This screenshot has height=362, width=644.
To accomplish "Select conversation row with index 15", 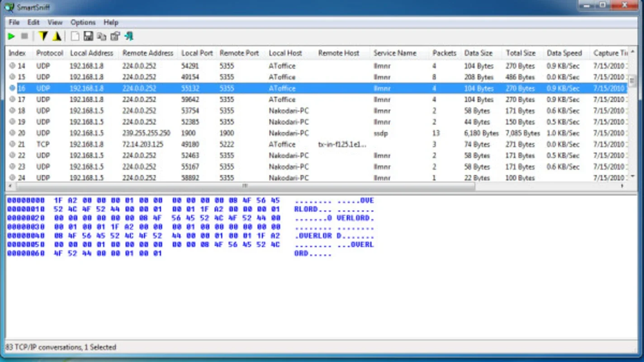I will (x=317, y=77).
